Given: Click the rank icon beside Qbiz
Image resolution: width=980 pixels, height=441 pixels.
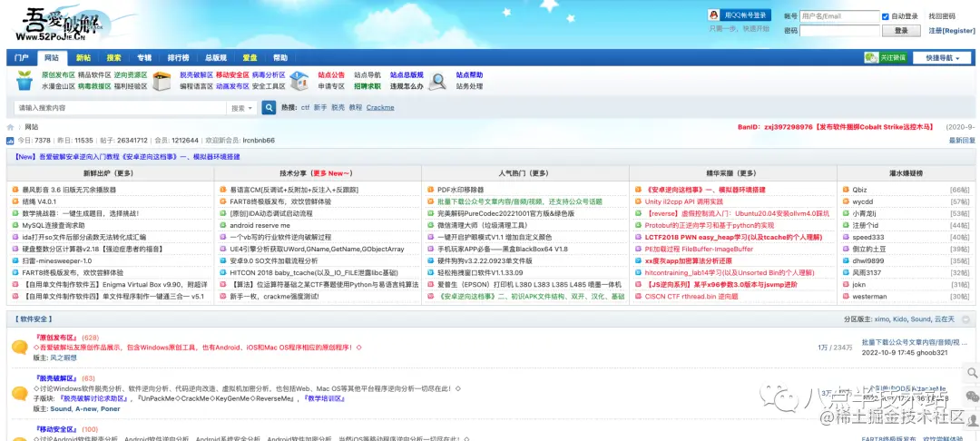Looking at the screenshot, I should click(846, 190).
